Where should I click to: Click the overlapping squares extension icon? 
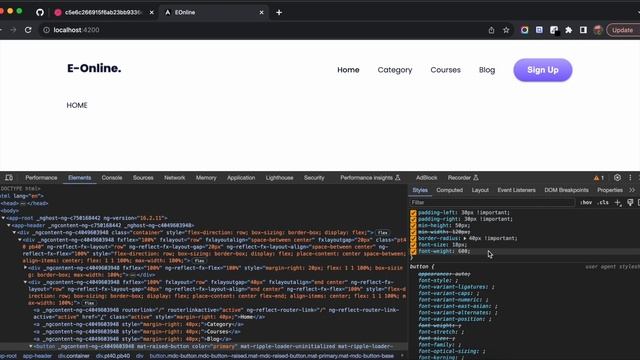tap(554, 30)
